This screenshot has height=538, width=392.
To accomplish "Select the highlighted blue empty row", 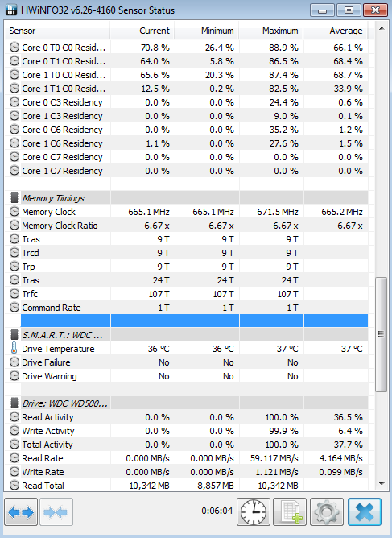I will coord(194,321).
